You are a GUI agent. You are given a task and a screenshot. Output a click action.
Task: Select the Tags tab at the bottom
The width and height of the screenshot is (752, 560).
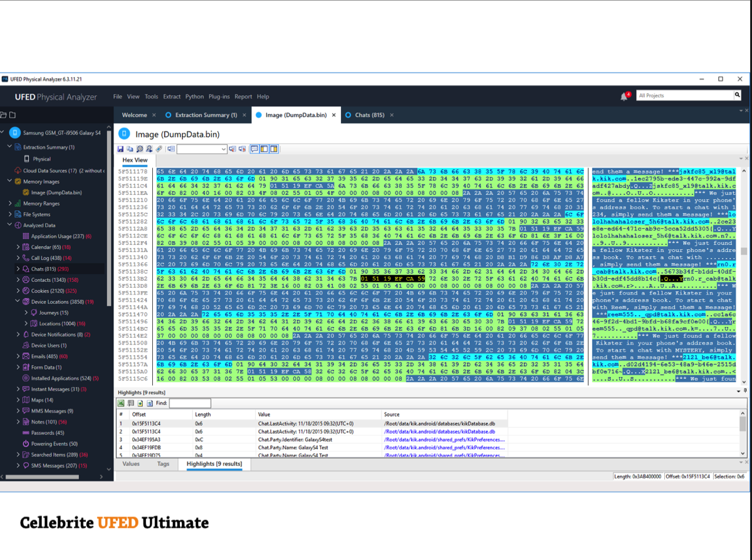point(163,464)
